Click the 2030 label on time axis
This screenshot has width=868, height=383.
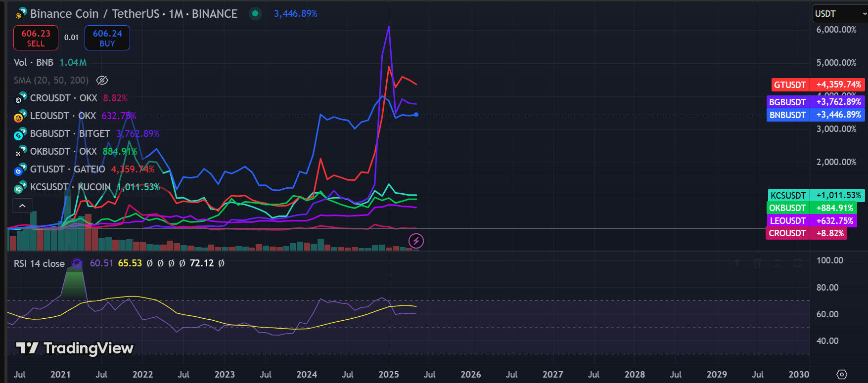point(799,375)
